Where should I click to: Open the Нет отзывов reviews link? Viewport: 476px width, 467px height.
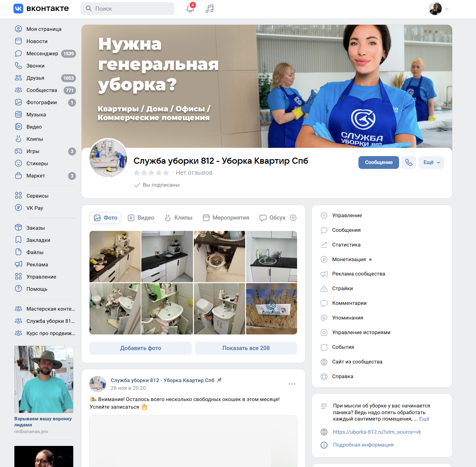pos(194,173)
